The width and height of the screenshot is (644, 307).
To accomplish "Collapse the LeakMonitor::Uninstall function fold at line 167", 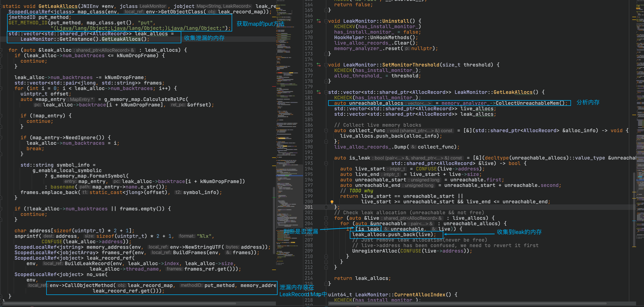I will click(326, 21).
